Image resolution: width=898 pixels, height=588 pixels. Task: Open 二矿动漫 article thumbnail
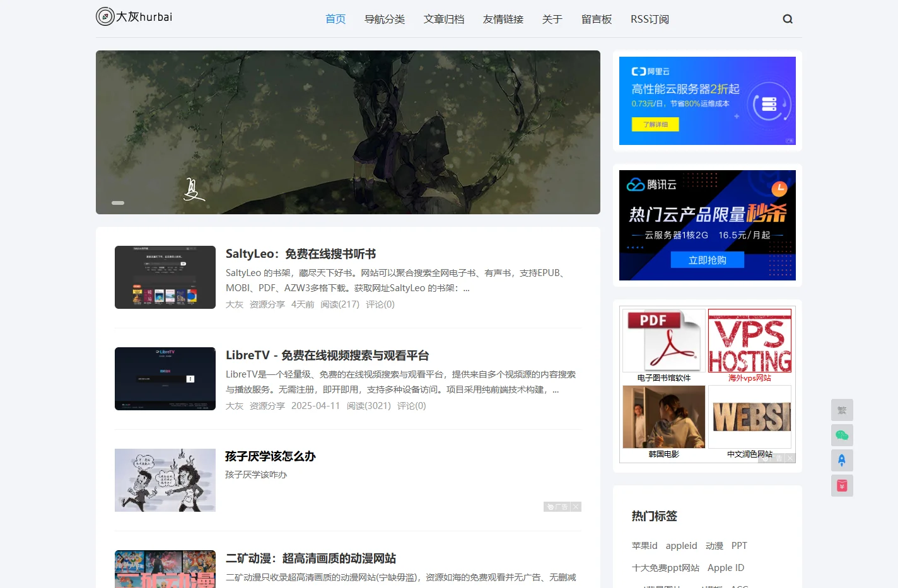[165, 569]
